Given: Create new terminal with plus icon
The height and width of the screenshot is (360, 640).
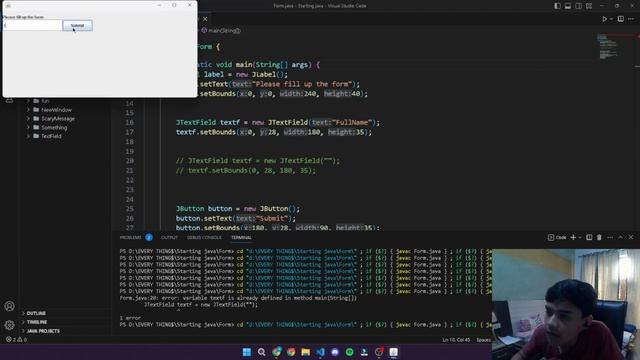Looking at the screenshot, I should pos(573,237).
